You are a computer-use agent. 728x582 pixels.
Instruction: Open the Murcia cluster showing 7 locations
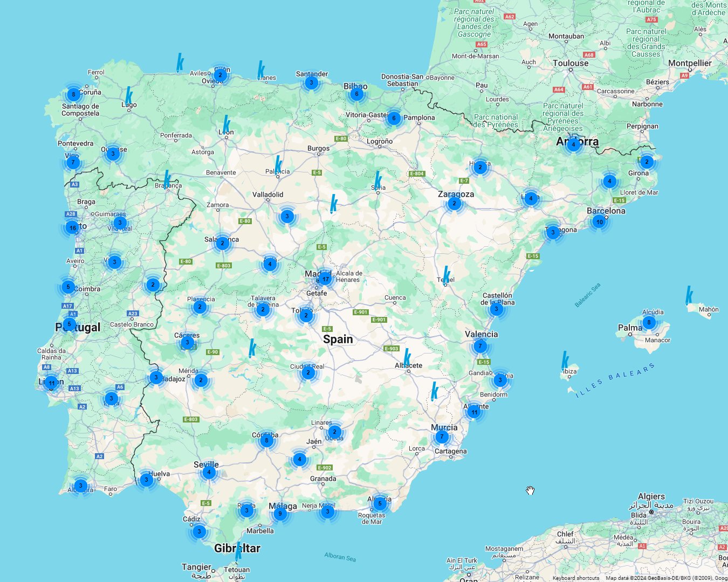tap(442, 435)
